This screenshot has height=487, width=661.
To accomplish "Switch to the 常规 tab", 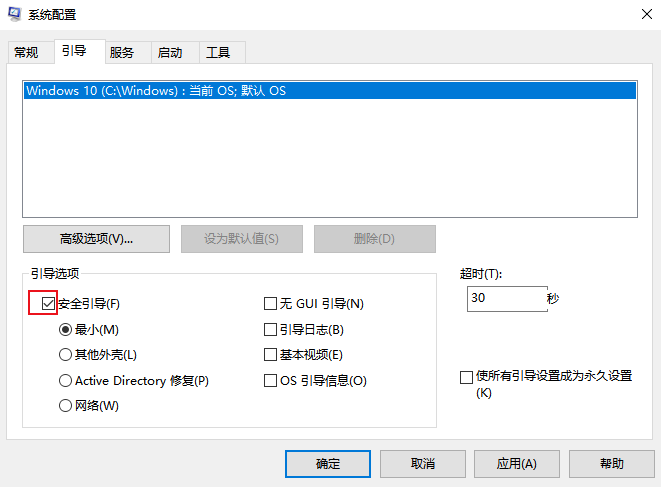I will click(x=26, y=52).
